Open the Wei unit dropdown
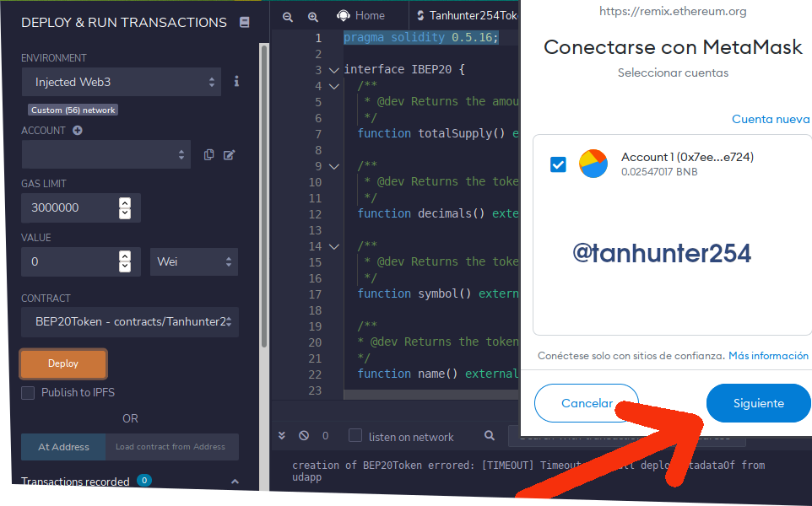 tap(194, 261)
